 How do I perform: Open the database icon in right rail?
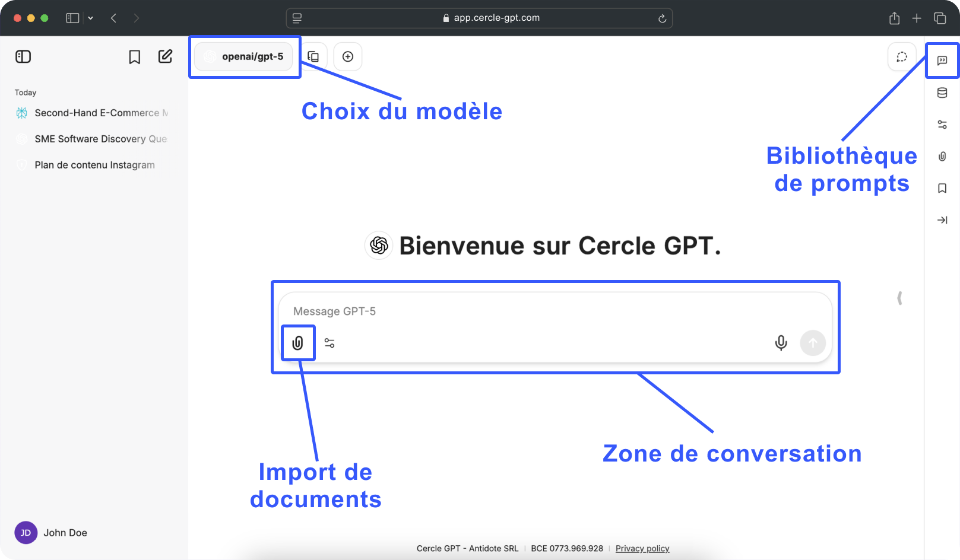pos(942,93)
